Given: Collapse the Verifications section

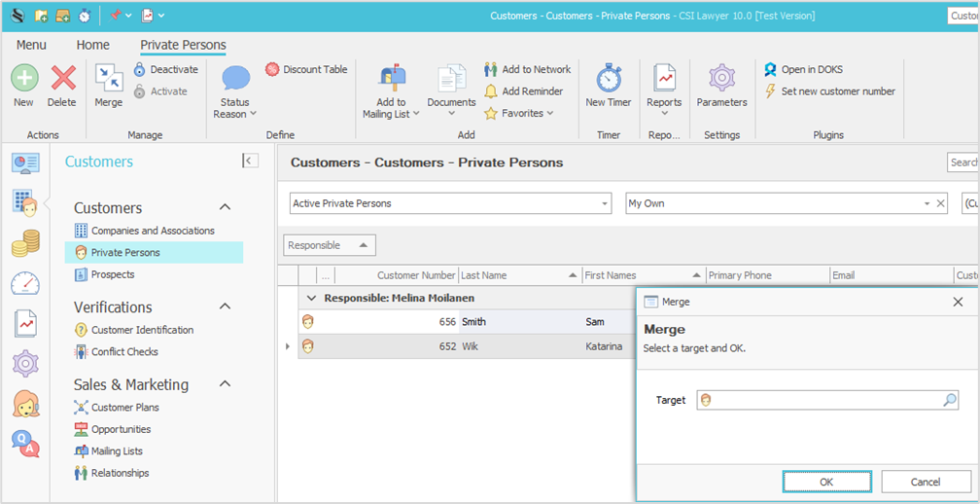Looking at the screenshot, I should [225, 306].
